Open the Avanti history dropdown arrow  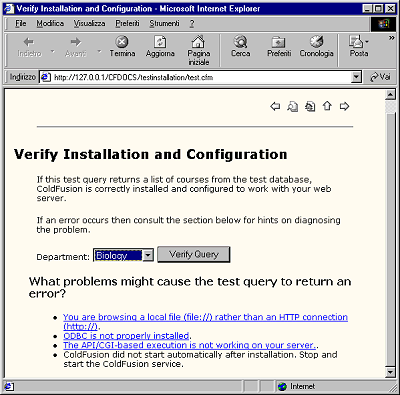click(x=99, y=51)
